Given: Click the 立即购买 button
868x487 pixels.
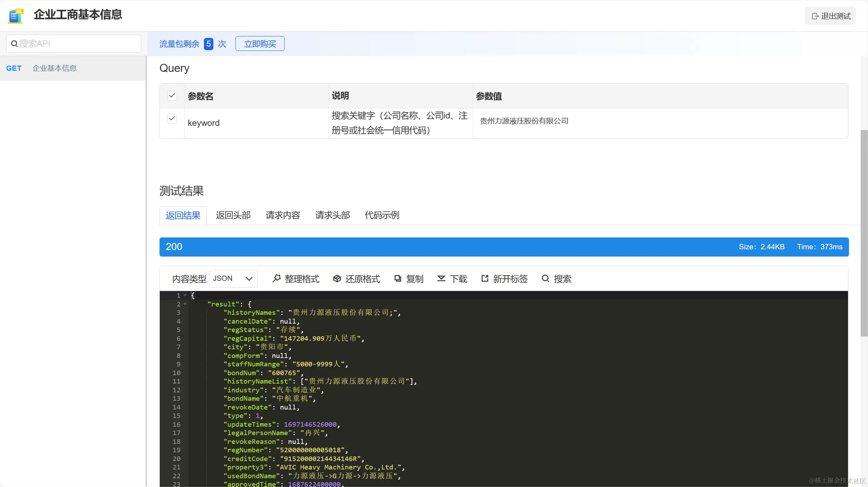Looking at the screenshot, I should click(260, 44).
